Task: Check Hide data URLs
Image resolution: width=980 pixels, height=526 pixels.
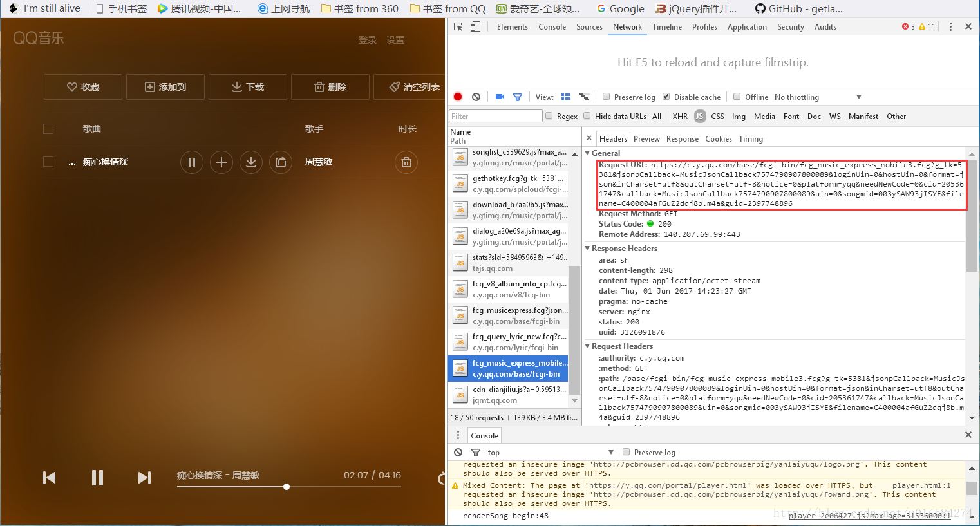Action: [x=587, y=116]
